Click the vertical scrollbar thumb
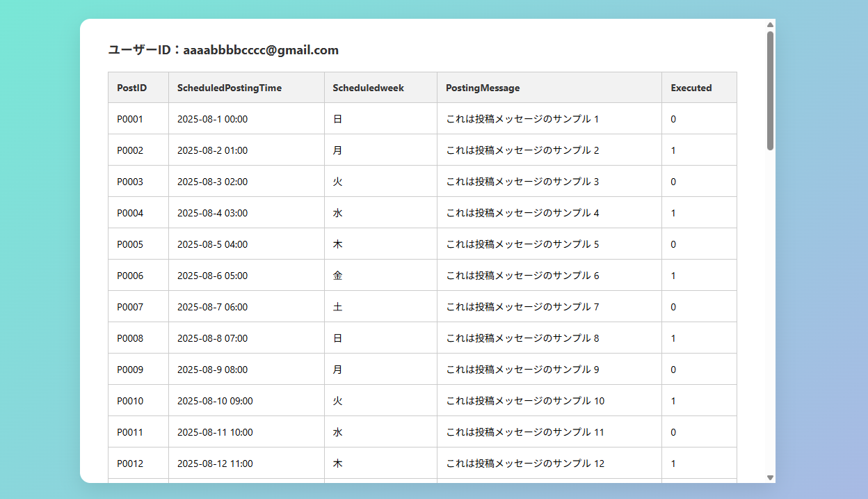Screen dimensions: 868x499 [x=770, y=90]
